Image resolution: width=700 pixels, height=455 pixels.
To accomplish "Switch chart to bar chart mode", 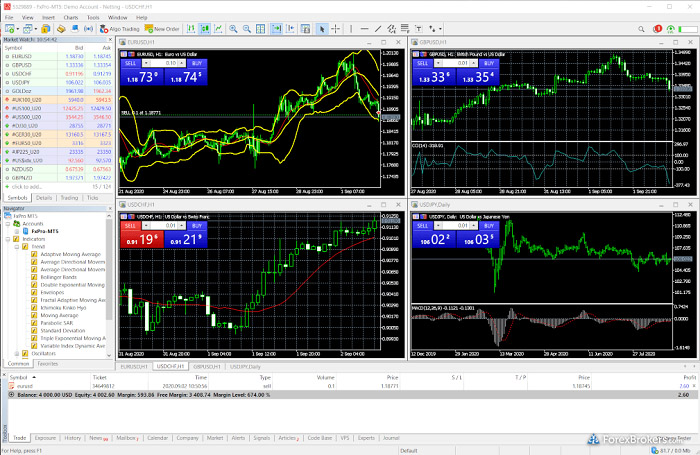I will (191, 29).
